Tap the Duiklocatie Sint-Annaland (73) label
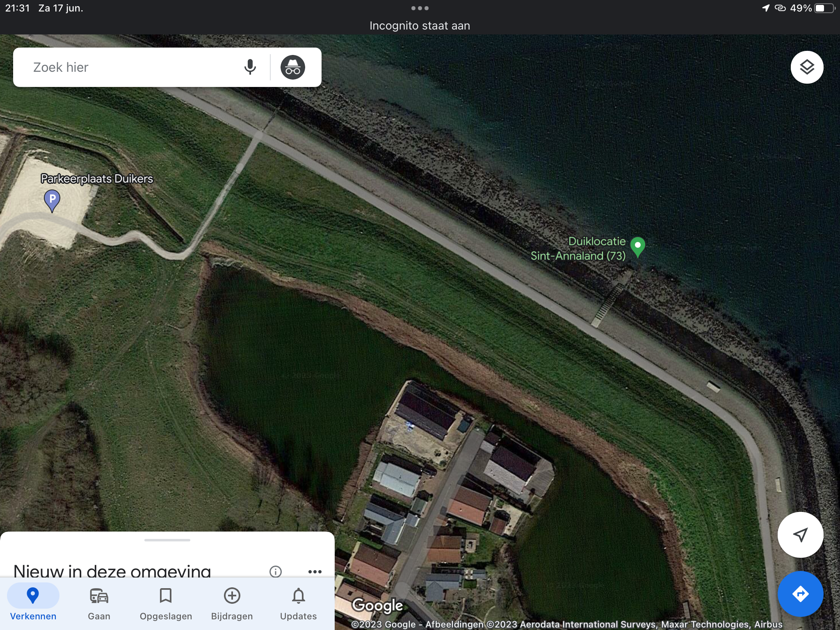Screen dimensions: 840x630 (x=578, y=249)
